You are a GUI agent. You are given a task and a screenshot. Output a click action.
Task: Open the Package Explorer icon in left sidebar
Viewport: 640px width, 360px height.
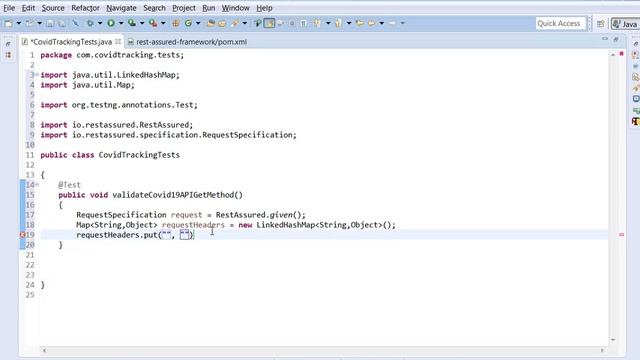(x=8, y=55)
